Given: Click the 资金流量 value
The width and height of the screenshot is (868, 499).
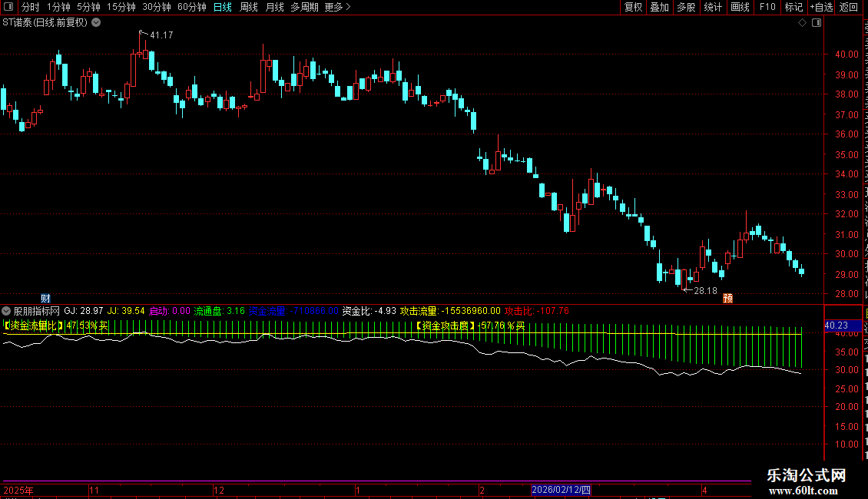Looking at the screenshot, I should click(293, 311).
